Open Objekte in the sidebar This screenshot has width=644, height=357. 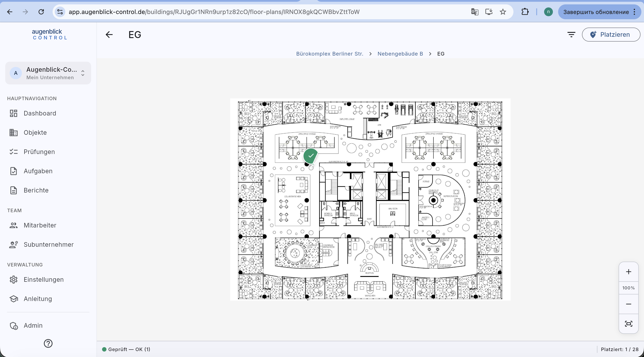click(48, 133)
